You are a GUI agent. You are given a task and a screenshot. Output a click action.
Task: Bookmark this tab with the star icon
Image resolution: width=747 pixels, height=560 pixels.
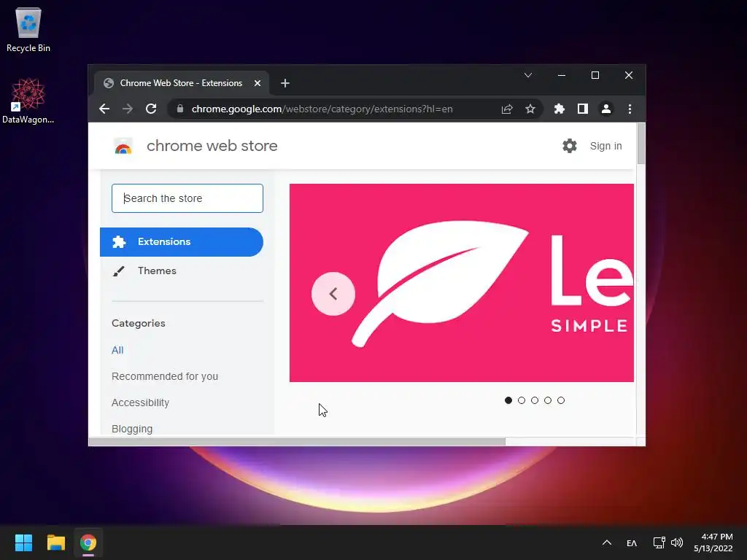click(x=530, y=109)
